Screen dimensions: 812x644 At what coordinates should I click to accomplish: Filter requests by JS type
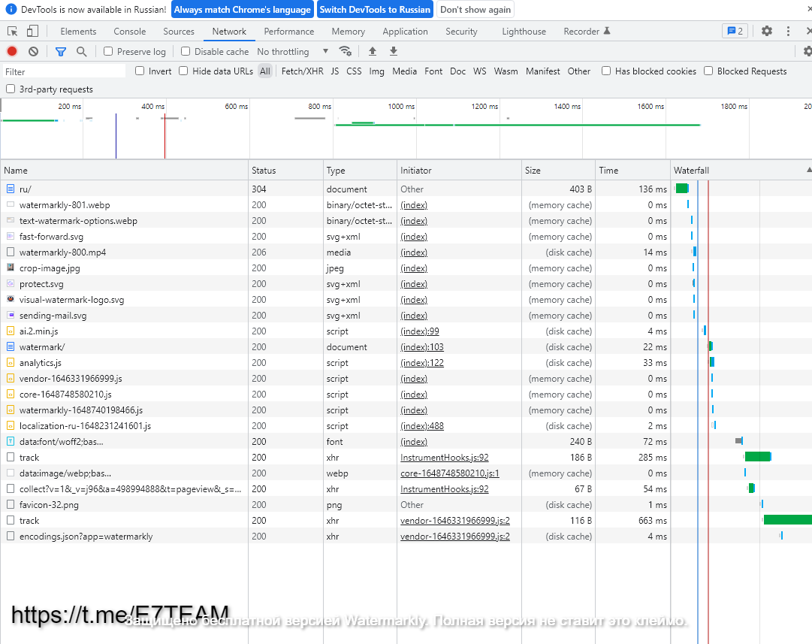335,71
